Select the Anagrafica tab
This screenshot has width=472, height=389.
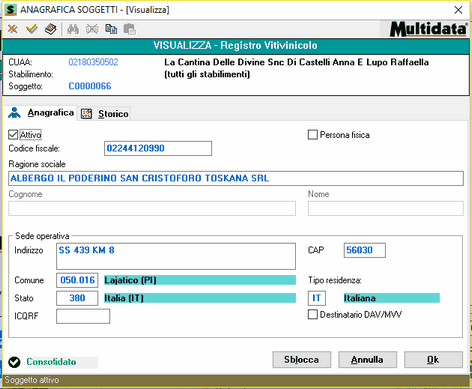(x=41, y=113)
